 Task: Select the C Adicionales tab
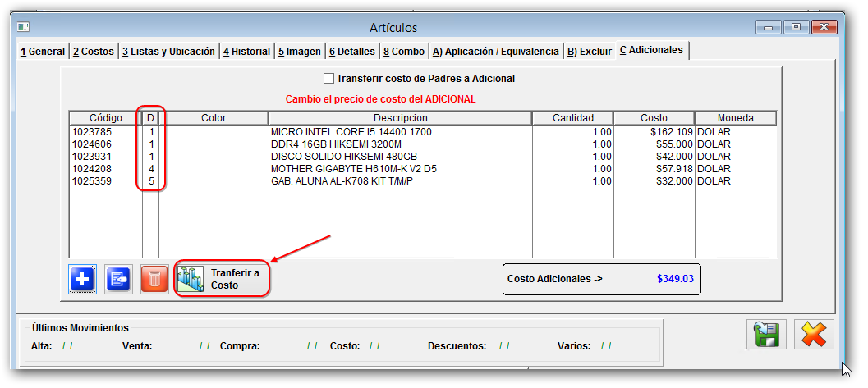pos(651,50)
